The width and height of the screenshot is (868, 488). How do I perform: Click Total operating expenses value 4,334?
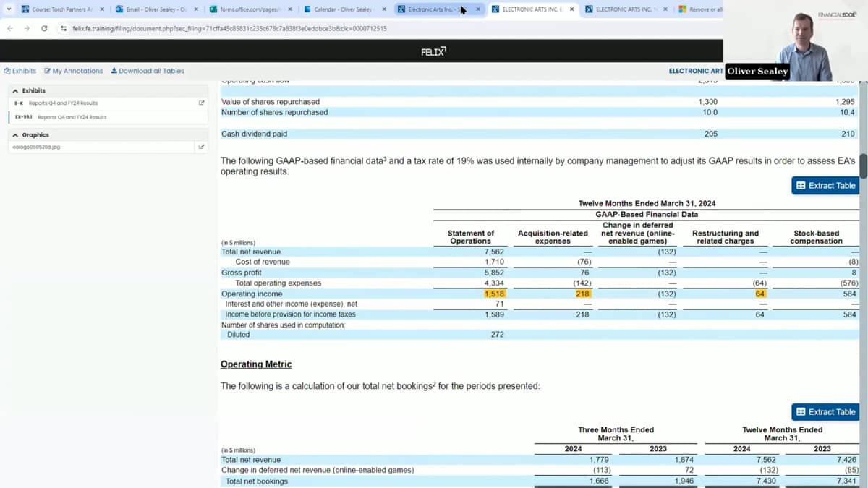pos(494,283)
